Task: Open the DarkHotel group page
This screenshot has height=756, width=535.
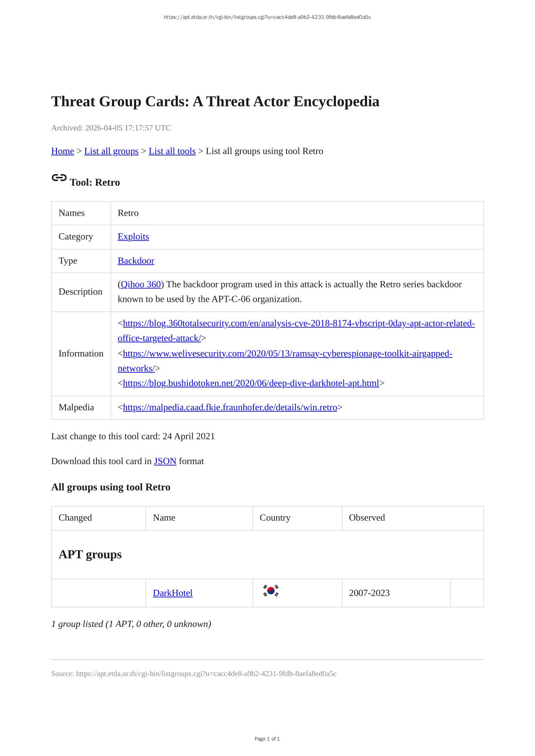Action: (x=173, y=593)
